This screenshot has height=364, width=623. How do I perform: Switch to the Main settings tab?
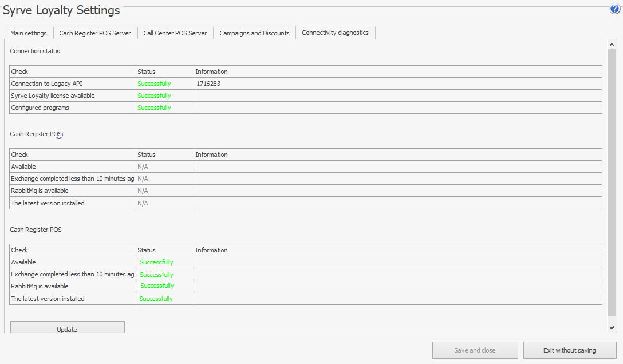coord(29,33)
